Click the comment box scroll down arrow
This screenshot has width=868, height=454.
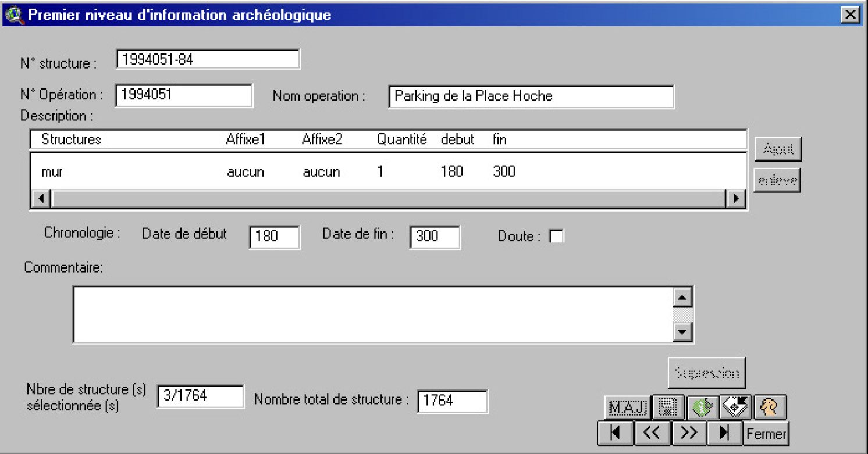(x=682, y=332)
